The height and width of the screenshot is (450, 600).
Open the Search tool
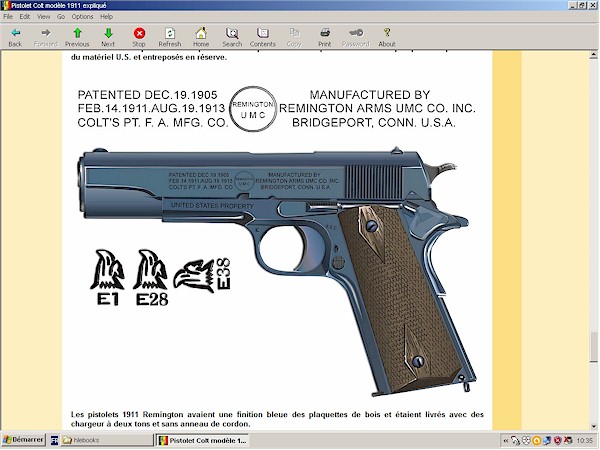coord(232,37)
